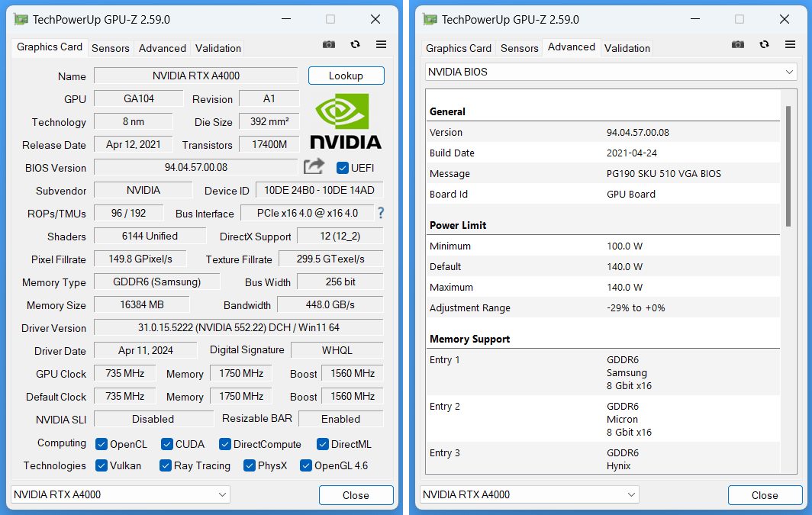
Task: Click the Shaders field 6144 Unified
Action: click(x=150, y=236)
